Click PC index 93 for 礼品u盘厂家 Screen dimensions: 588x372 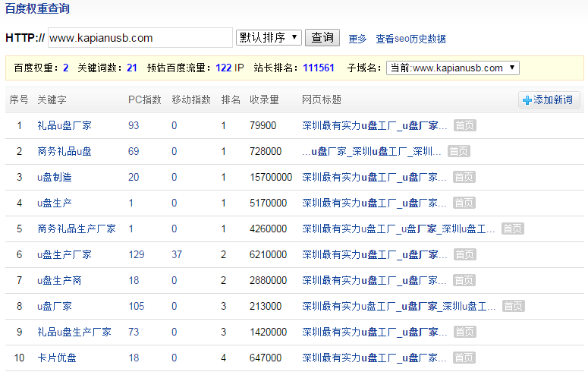[x=134, y=125]
